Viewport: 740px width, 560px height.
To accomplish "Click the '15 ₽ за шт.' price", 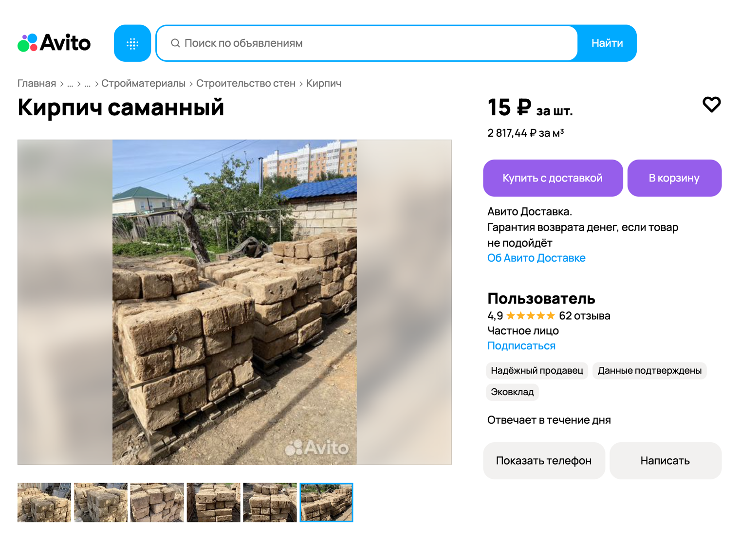I will tap(530, 108).
